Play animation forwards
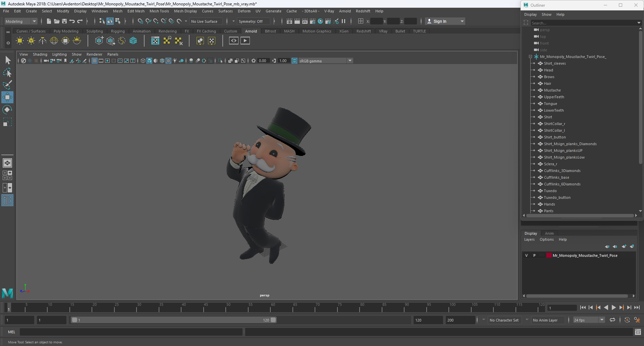Screen dimensions: 644x346 (613, 307)
